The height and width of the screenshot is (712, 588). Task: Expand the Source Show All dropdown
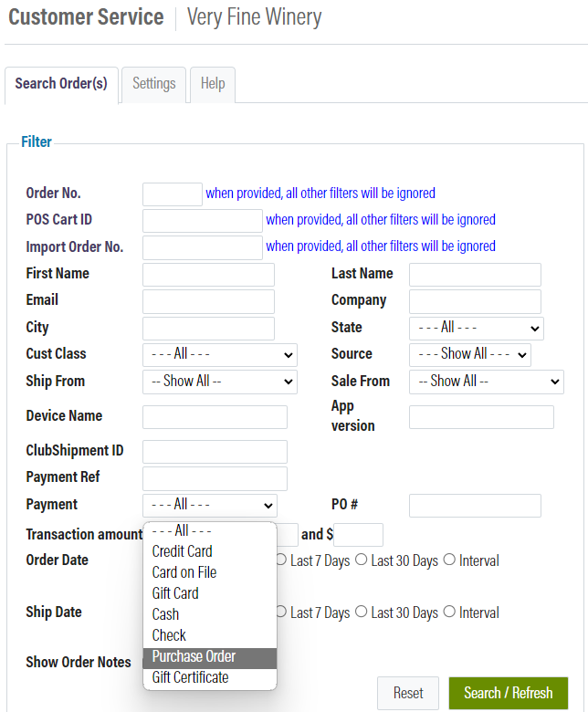(470, 355)
